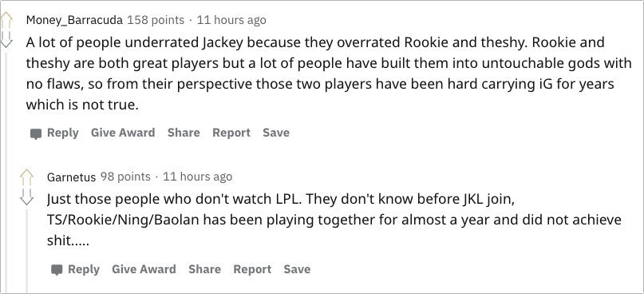Open Garnetus's user profile
This screenshot has width=644, height=294.
coord(72,177)
